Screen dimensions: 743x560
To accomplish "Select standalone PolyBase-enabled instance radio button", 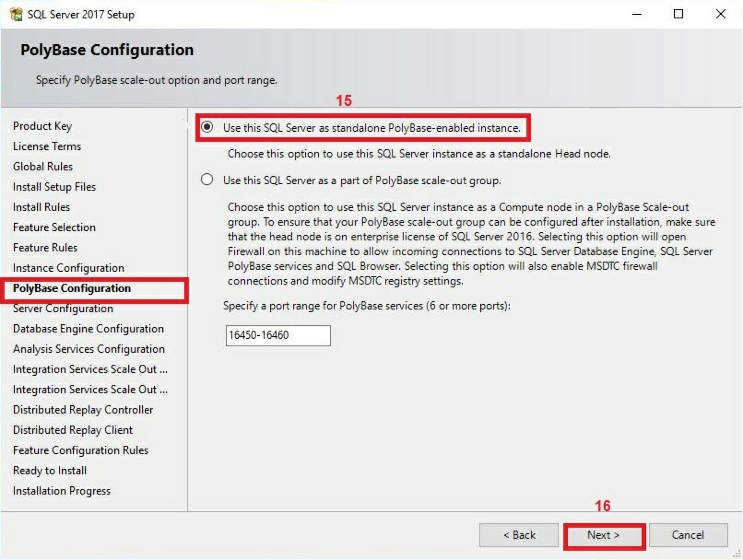I will click(x=207, y=127).
